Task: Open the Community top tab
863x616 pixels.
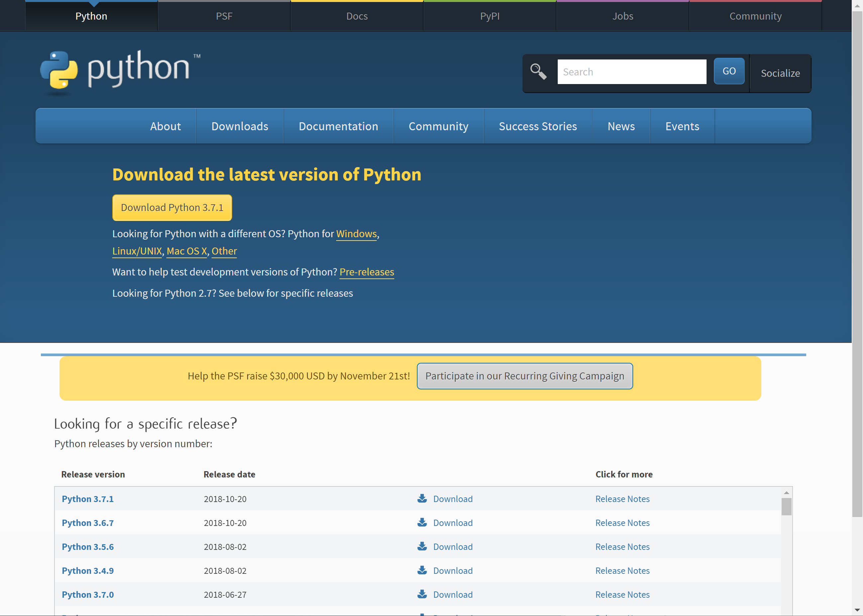Action: [x=755, y=16]
